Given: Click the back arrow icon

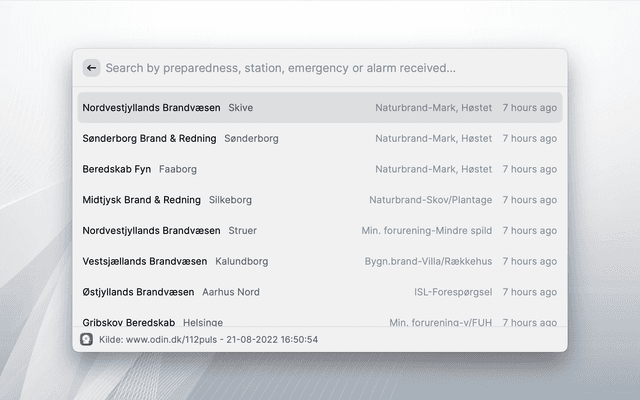Looking at the screenshot, I should click(x=91, y=68).
